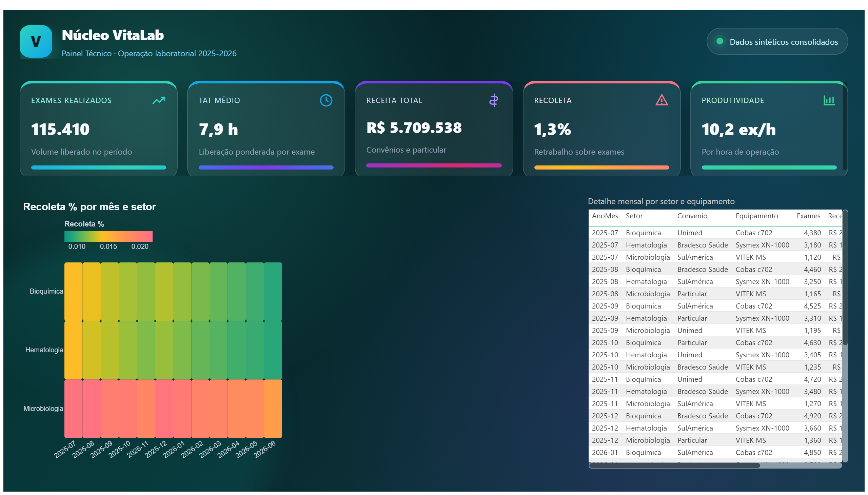Click the orange progress bar under Recoleta card
This screenshot has height=495, width=868.
(601, 167)
